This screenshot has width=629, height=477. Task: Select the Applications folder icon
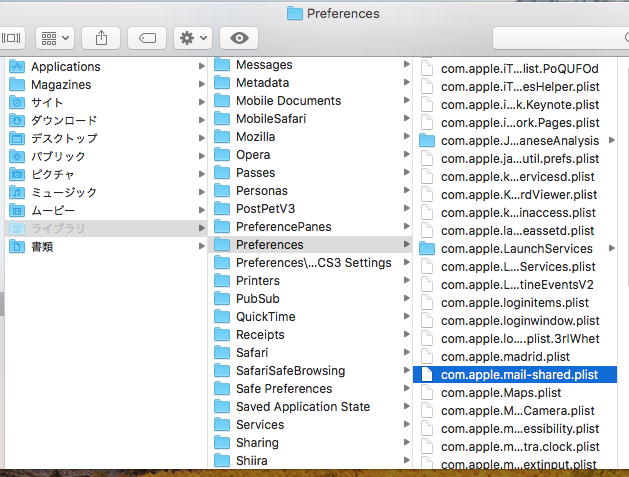pos(17,66)
